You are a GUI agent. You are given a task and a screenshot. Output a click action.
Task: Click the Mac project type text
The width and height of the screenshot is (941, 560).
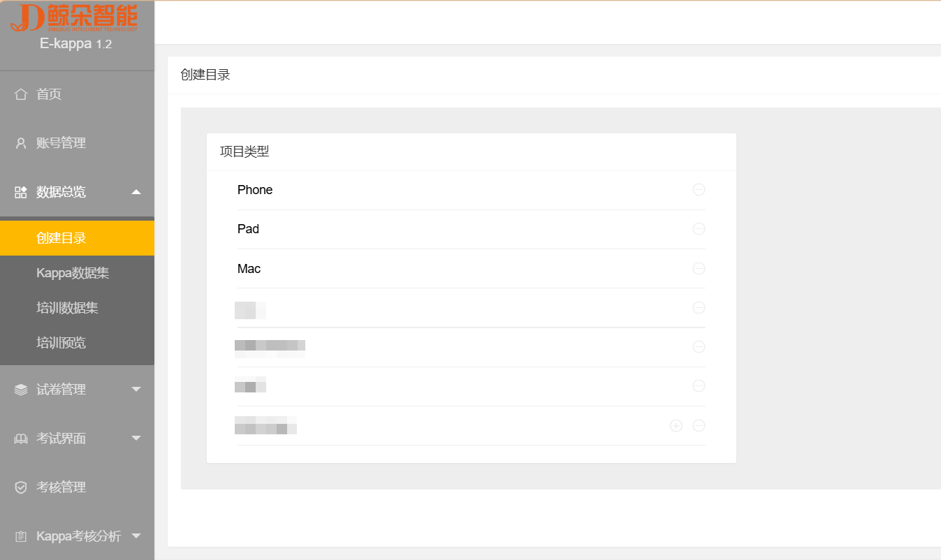click(249, 269)
